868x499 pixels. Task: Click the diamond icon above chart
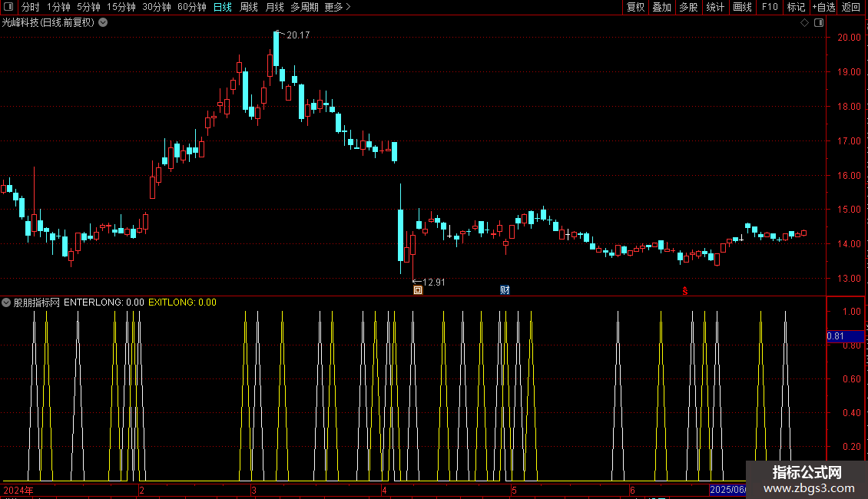click(805, 23)
